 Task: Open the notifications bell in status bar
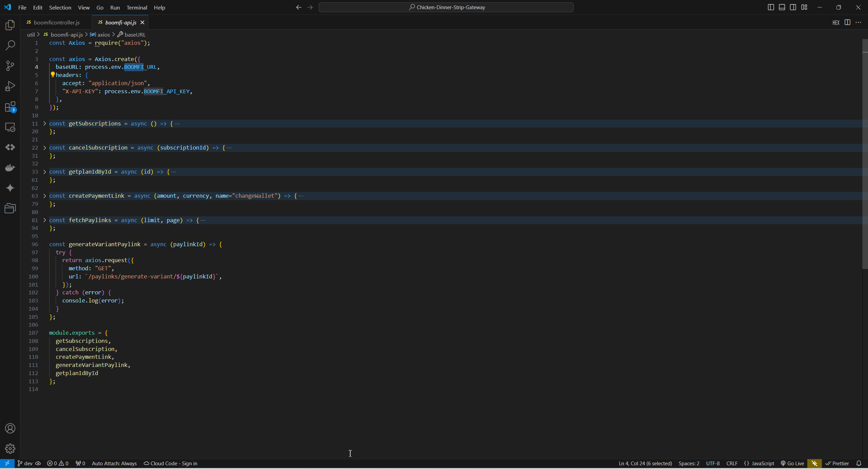point(859,463)
